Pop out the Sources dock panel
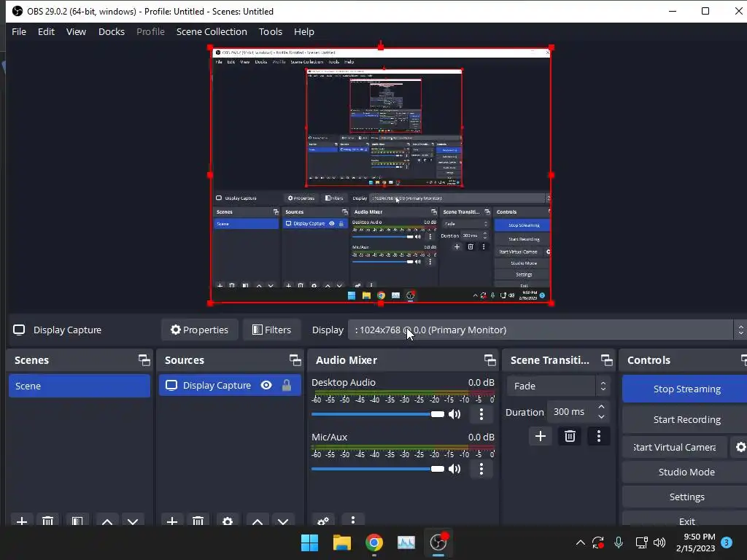This screenshot has height=560, width=747. [295, 360]
